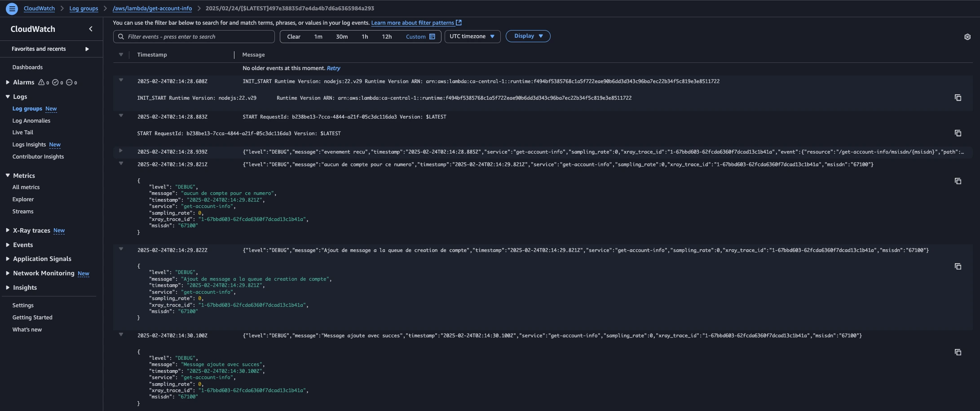Click the CloudWatch sidebar title
Viewport: 980px width, 411px height.
(x=33, y=29)
